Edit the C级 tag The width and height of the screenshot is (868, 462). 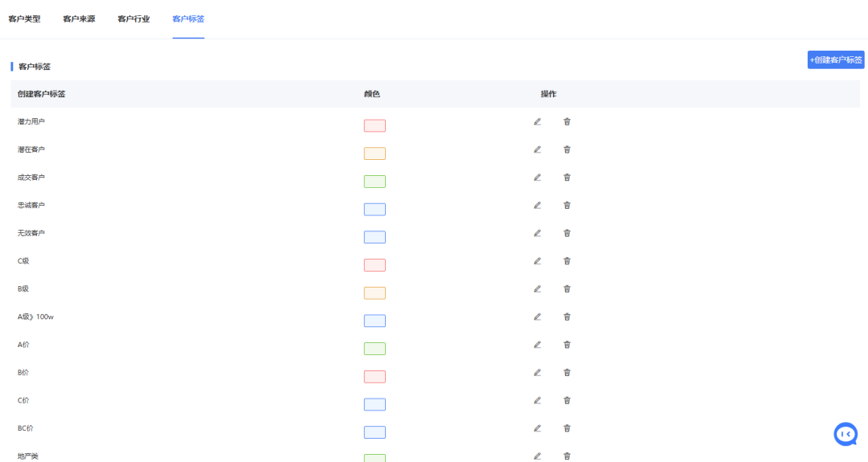click(x=537, y=261)
